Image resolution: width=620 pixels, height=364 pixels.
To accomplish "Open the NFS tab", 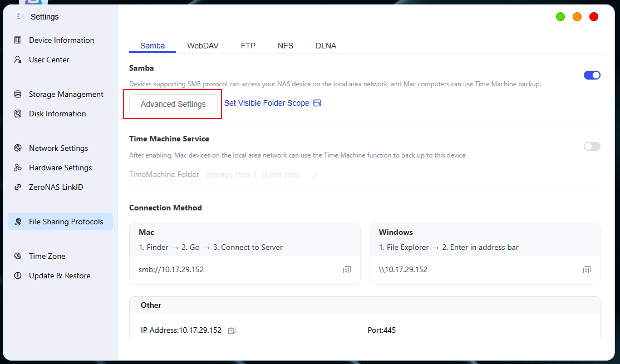I will coord(286,46).
